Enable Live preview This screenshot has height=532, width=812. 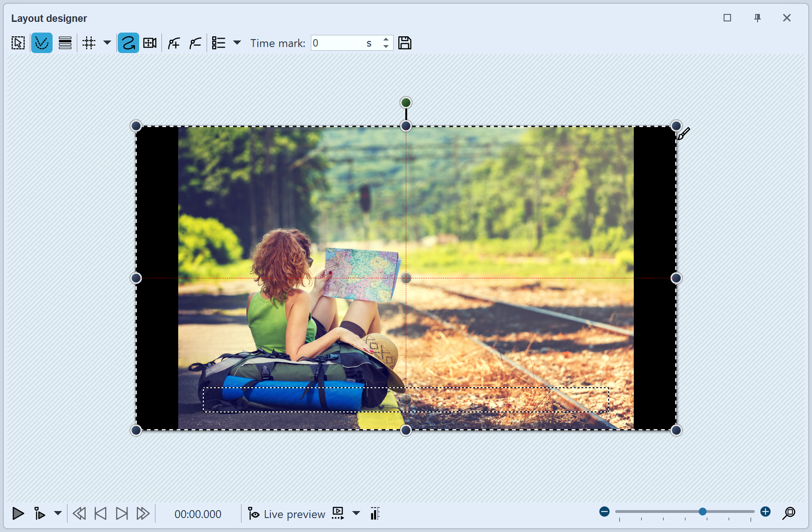coord(286,514)
